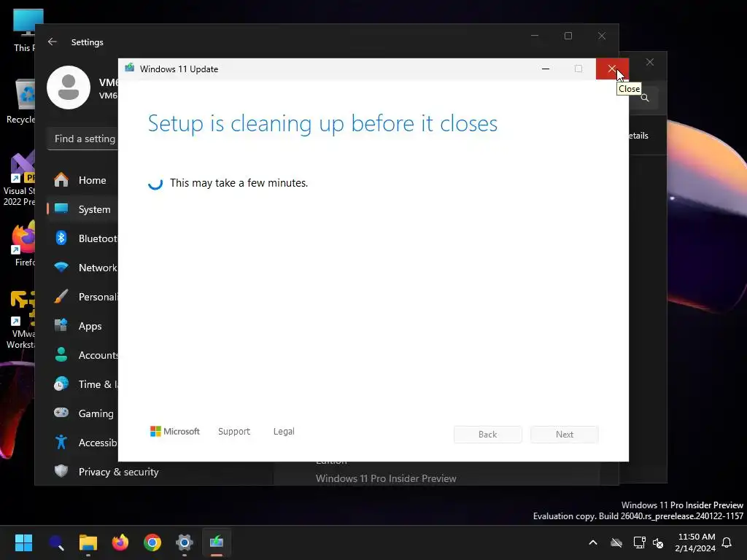Viewport: 747px width, 560px height.
Task: Click the Time & language clock icon
Action: pyautogui.click(x=61, y=384)
